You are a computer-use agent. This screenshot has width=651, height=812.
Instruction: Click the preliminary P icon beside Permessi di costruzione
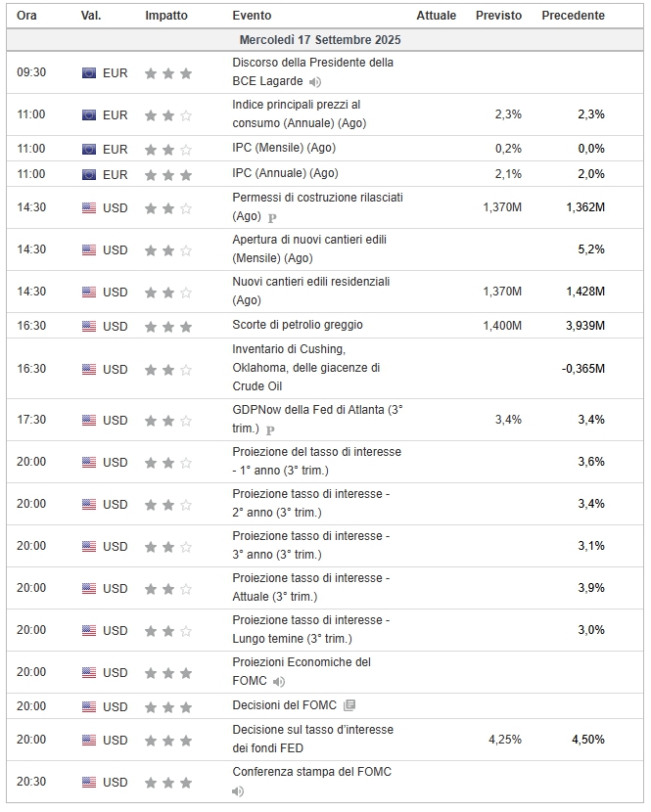pos(272,218)
